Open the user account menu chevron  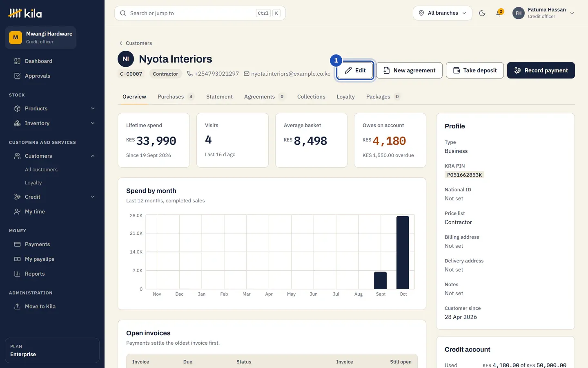[572, 13]
